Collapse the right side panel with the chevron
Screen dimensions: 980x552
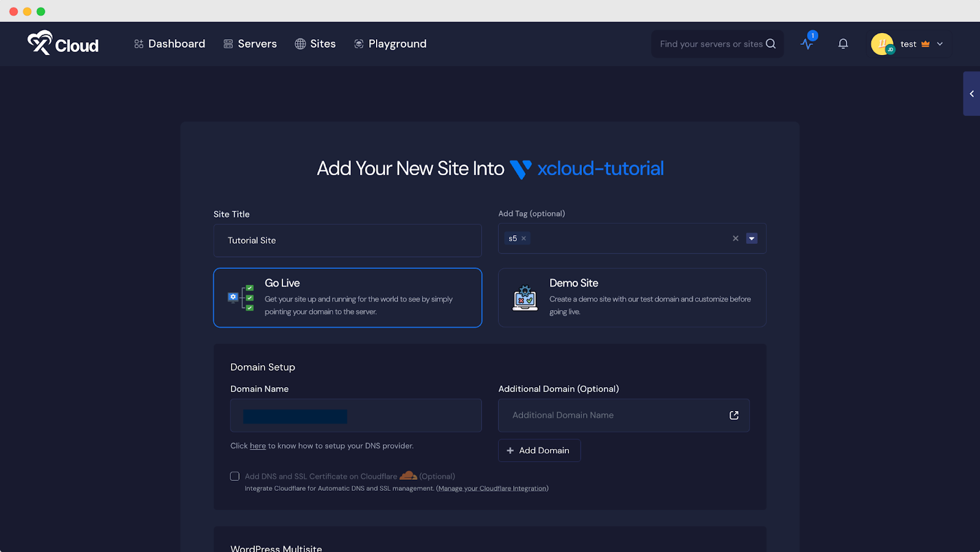tap(971, 94)
